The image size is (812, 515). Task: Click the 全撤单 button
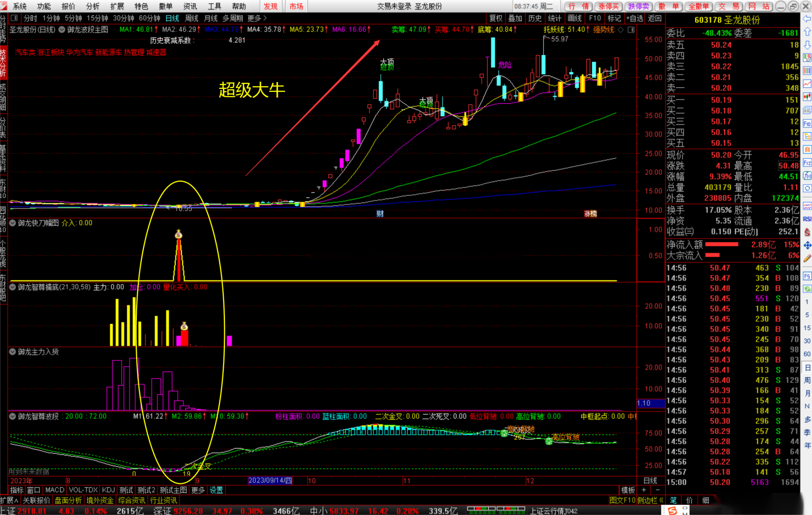(699, 6)
